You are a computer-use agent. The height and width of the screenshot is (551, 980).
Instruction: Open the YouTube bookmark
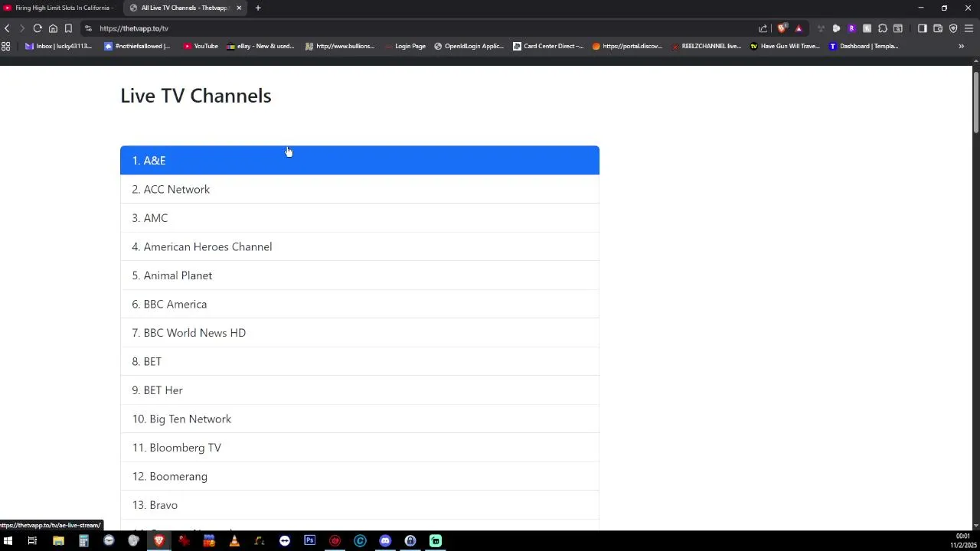(200, 46)
